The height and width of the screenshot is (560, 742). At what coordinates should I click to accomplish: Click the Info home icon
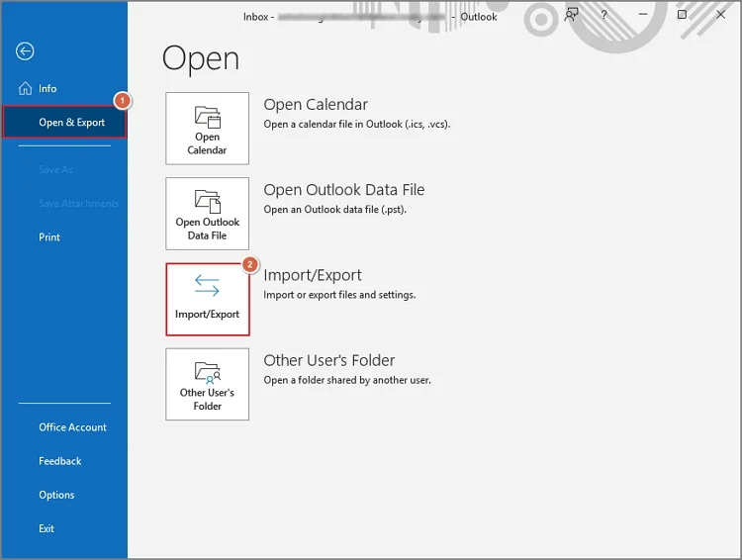tap(25, 88)
